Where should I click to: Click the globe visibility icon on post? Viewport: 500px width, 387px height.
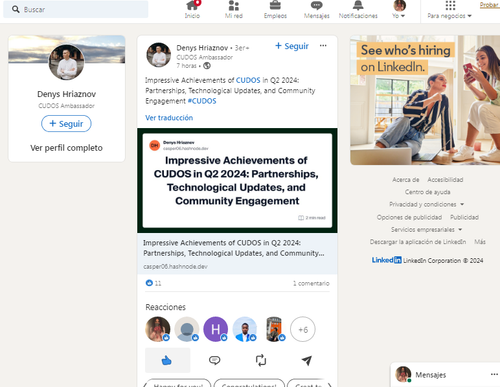(207, 66)
